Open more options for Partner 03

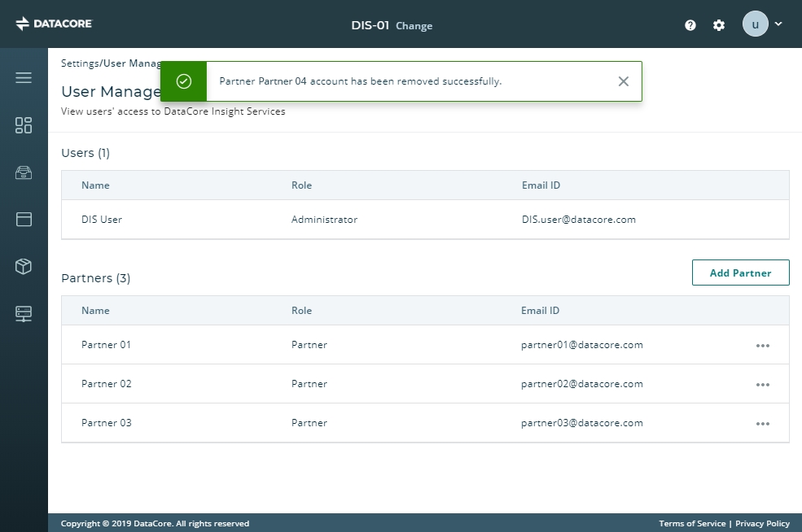(x=763, y=424)
